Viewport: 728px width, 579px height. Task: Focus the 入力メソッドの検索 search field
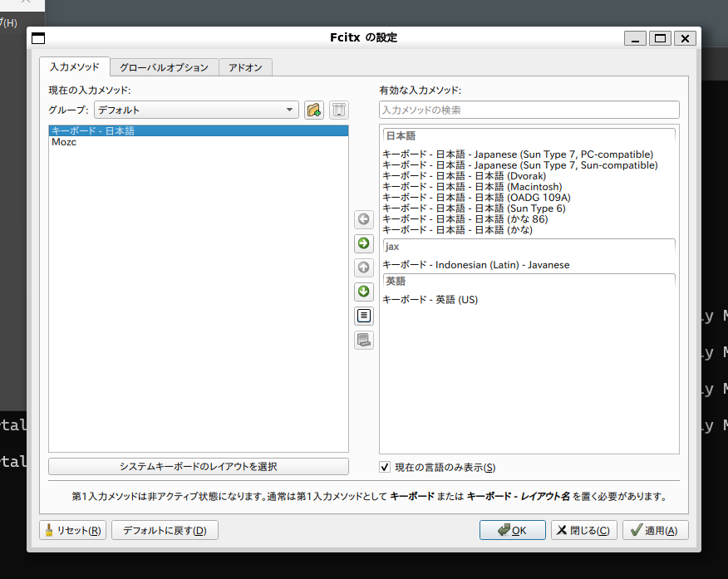[x=529, y=110]
